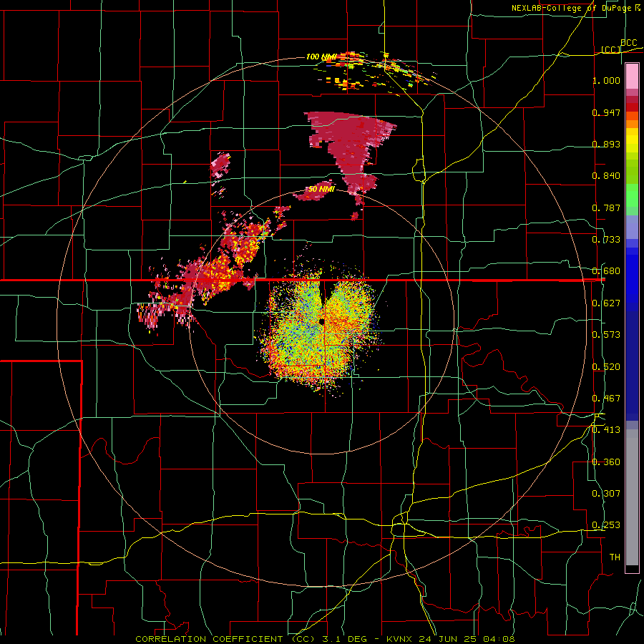Click the NEXLAB-College of DuPage label
The image size is (644, 644).
pyautogui.click(x=575, y=8)
